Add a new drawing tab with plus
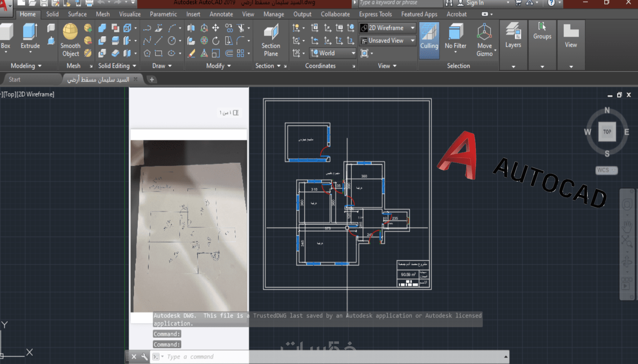 pos(152,80)
